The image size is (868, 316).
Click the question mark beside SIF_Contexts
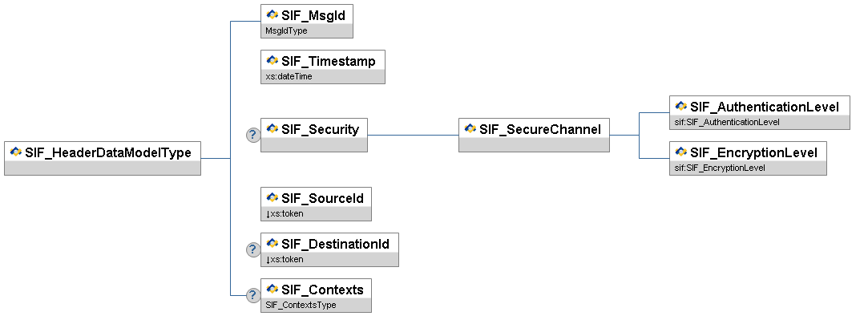pos(253,295)
